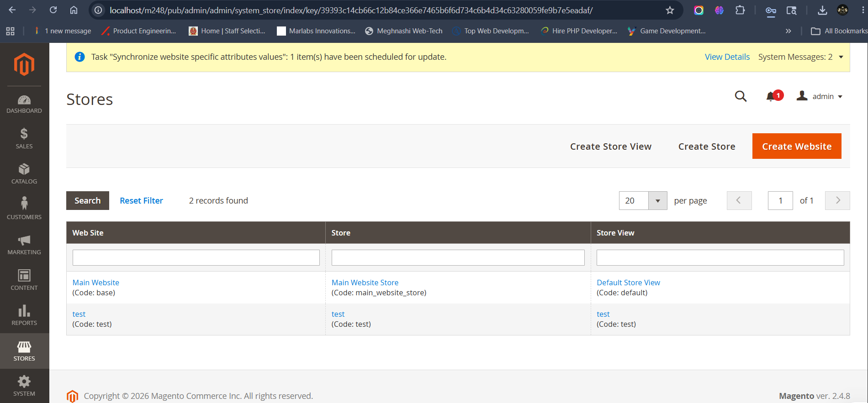Click the admin search magnifier icon
This screenshot has height=403, width=868.
(x=741, y=96)
